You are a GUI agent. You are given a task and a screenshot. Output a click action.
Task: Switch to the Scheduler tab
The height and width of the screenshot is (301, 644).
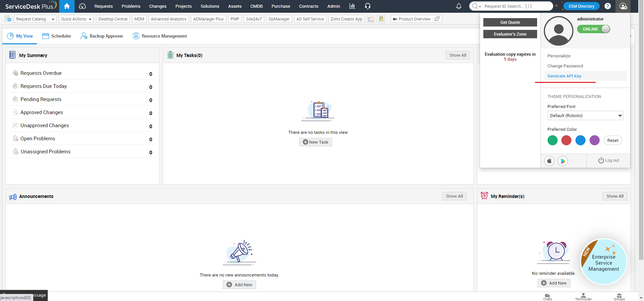pos(57,36)
